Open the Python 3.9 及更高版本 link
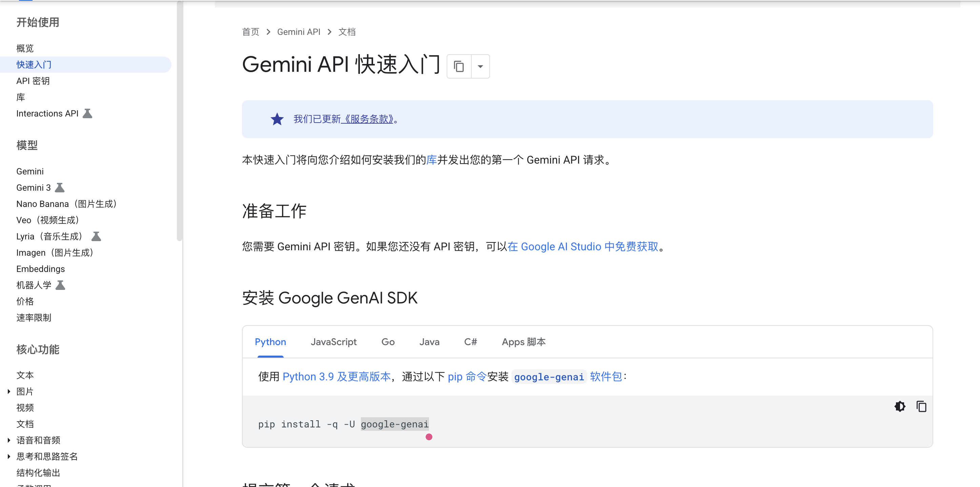 pyautogui.click(x=337, y=376)
